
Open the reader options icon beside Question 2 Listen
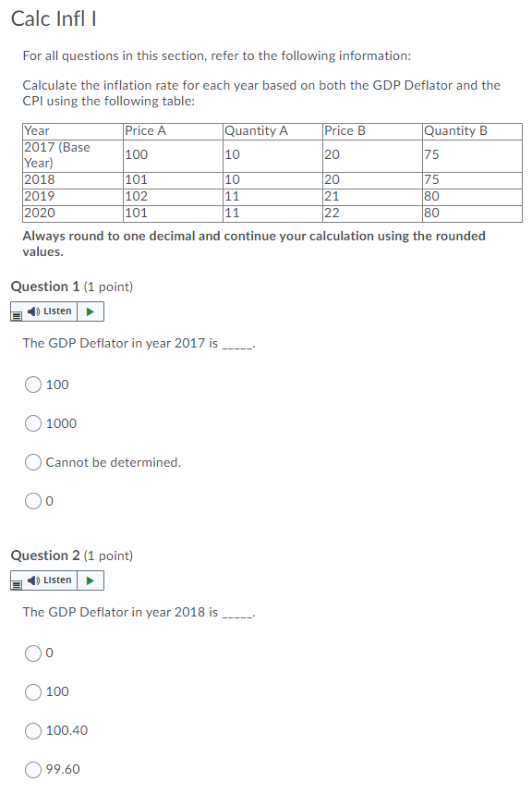tap(16, 583)
